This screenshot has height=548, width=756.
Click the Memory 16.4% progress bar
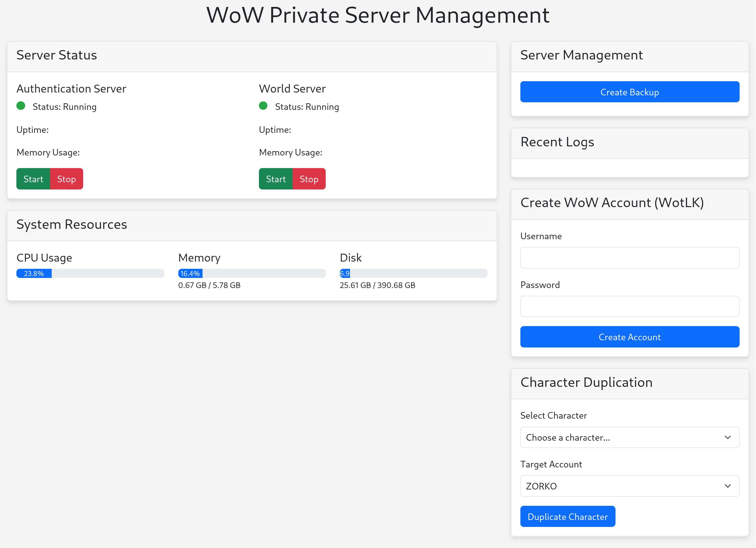[252, 274]
